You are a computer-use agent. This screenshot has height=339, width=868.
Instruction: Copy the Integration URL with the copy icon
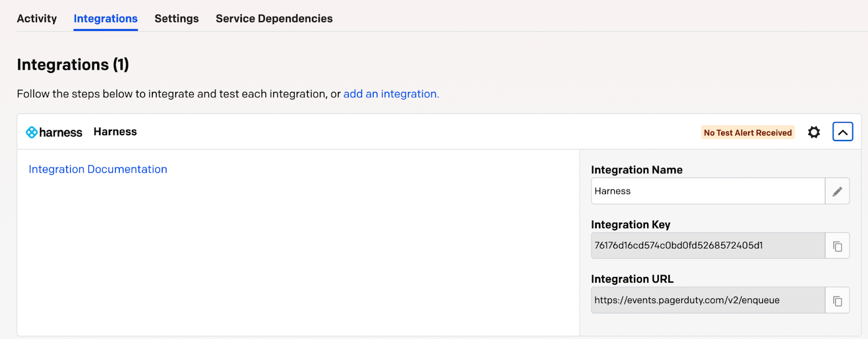837,300
